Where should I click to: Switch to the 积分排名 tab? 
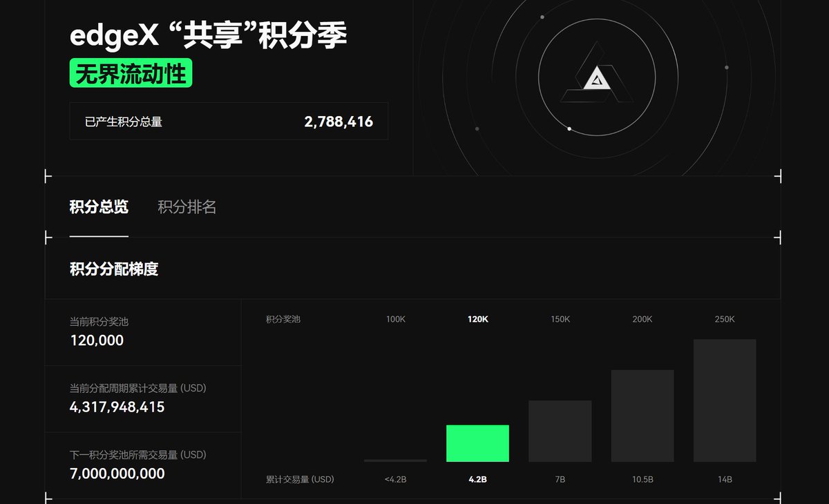tap(187, 207)
